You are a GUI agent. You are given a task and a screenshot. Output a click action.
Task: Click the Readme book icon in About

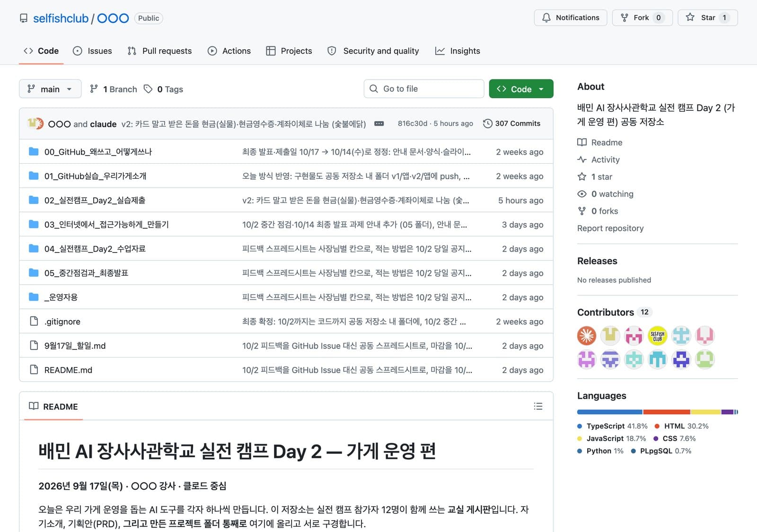click(582, 142)
